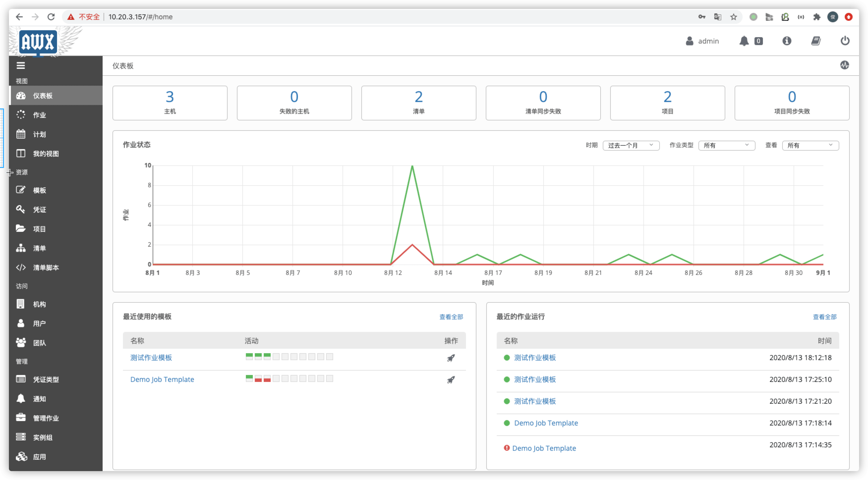Click the about info icon in header

click(x=787, y=41)
